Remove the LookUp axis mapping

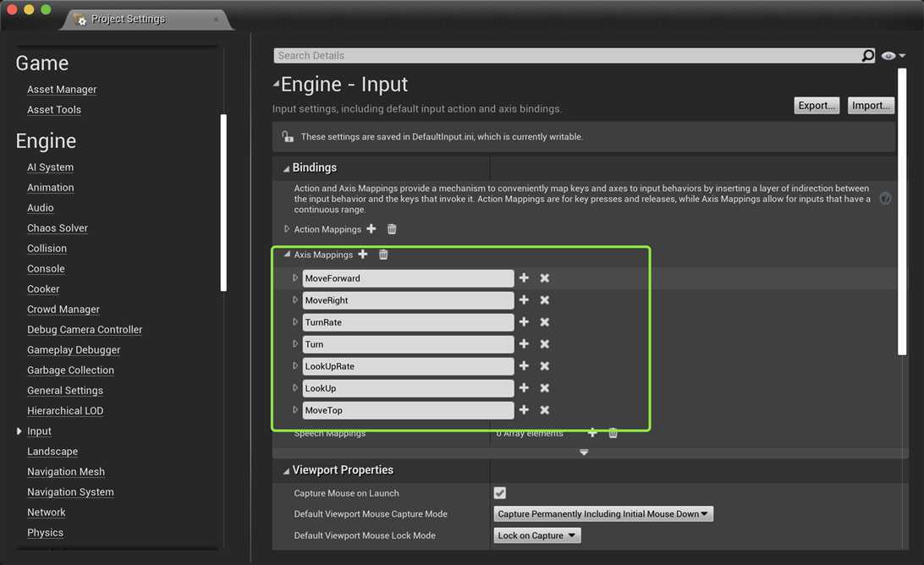(x=545, y=387)
